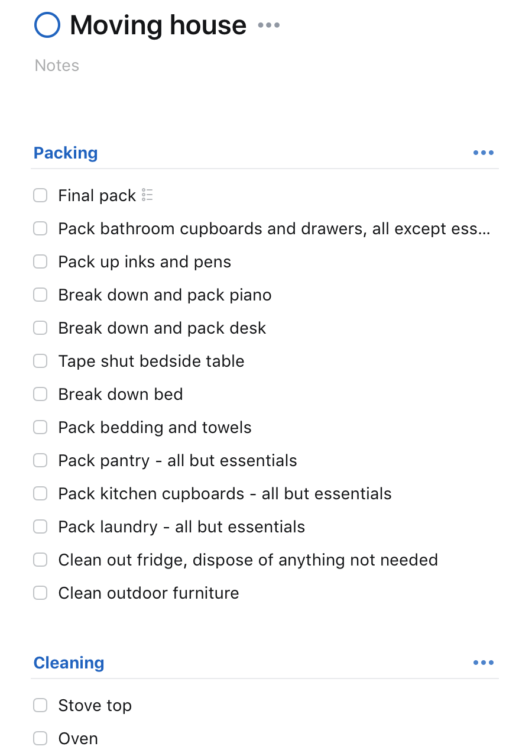Click the Moving house project title
This screenshot has width=532, height=756.
point(158,25)
